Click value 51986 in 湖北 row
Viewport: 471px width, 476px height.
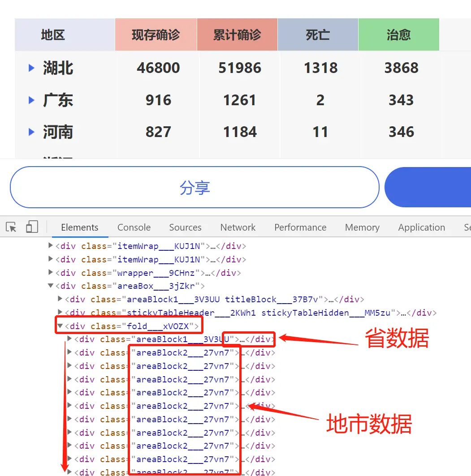240,68
